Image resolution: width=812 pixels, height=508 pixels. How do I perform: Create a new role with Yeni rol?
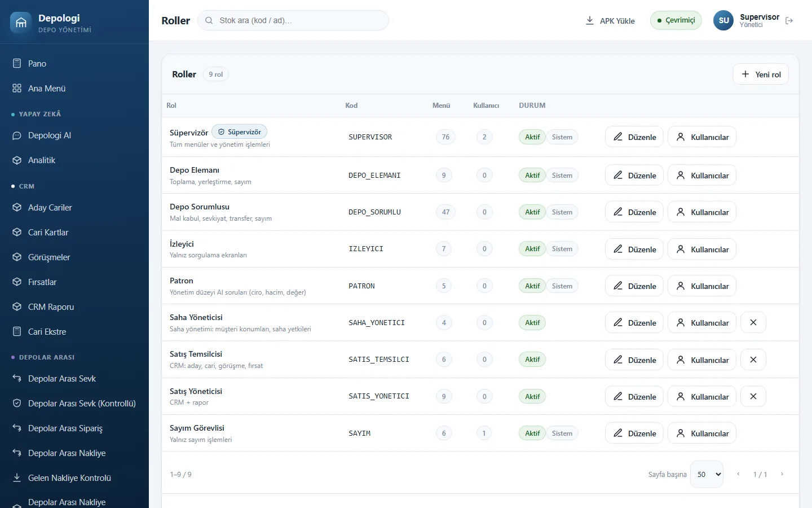(x=761, y=74)
